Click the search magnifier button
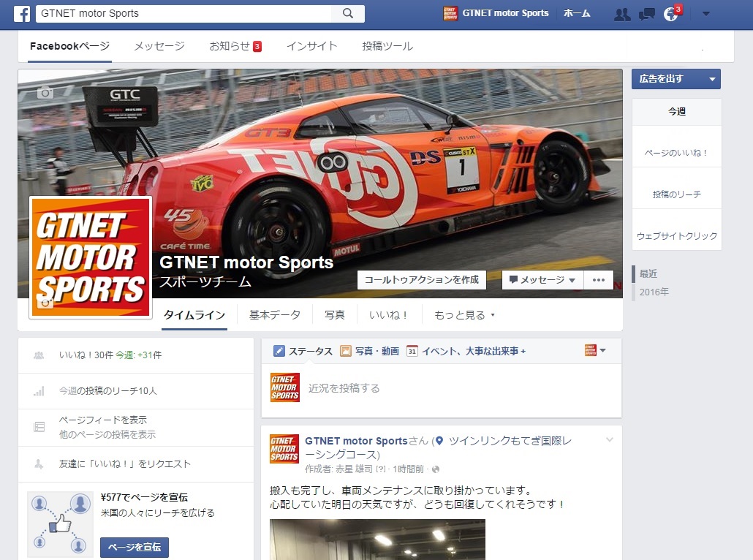This screenshot has width=753, height=560. (348, 13)
